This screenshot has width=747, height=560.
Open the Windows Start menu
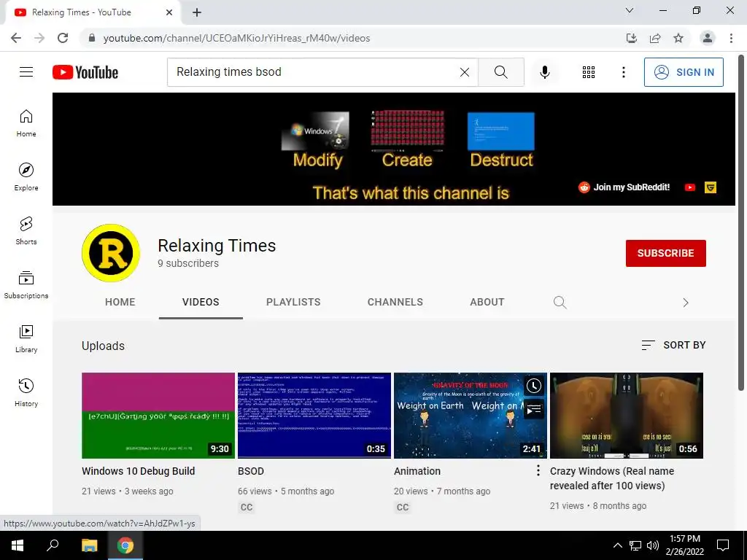point(18,545)
